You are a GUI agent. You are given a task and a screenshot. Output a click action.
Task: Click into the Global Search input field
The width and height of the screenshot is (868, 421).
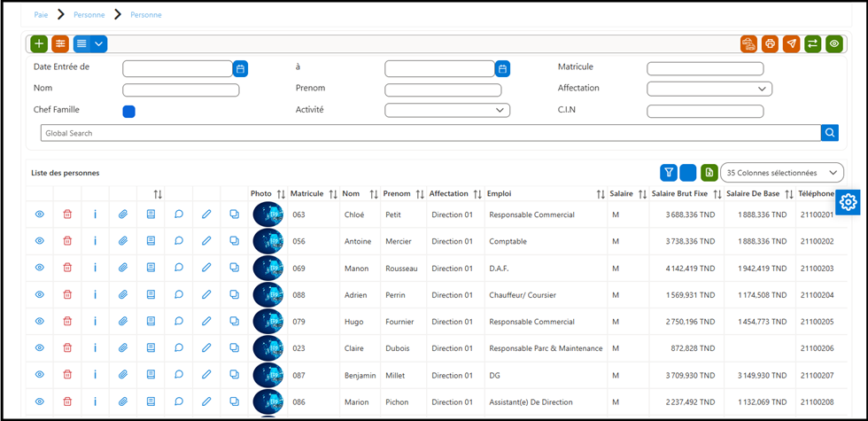[x=430, y=133]
